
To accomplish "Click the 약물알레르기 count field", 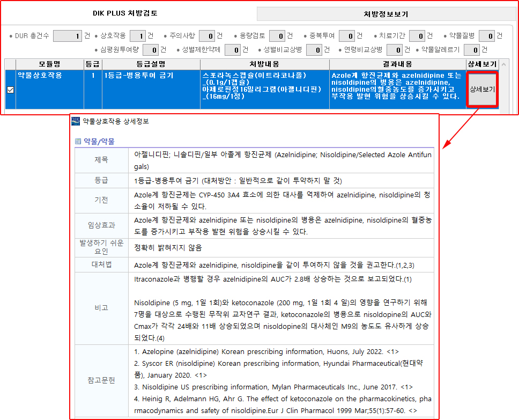I will (x=472, y=50).
